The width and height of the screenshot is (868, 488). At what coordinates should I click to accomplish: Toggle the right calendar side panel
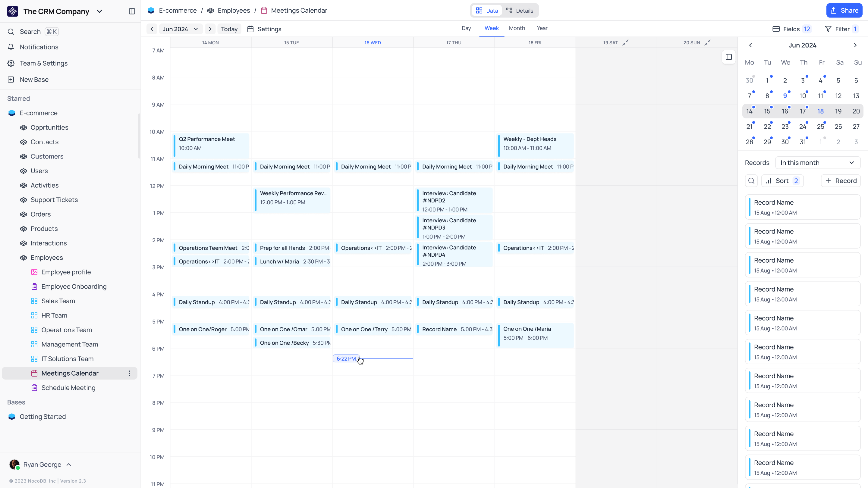(x=728, y=57)
